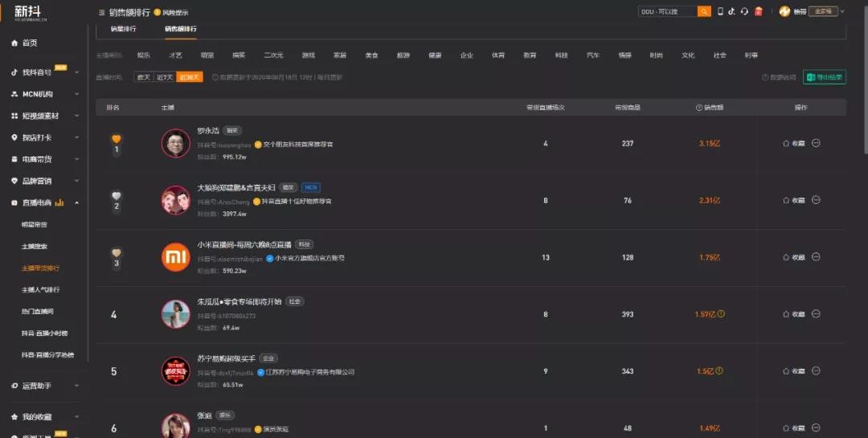Screen dimensions: 868x438
Task: Switch to the 销量排行 tab
Action: click(123, 29)
